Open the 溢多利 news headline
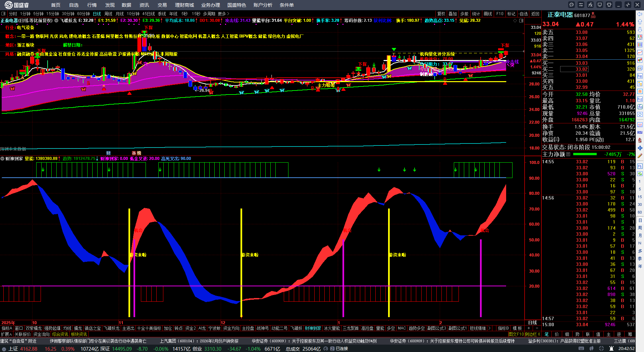644x352 pixels. click(564, 341)
